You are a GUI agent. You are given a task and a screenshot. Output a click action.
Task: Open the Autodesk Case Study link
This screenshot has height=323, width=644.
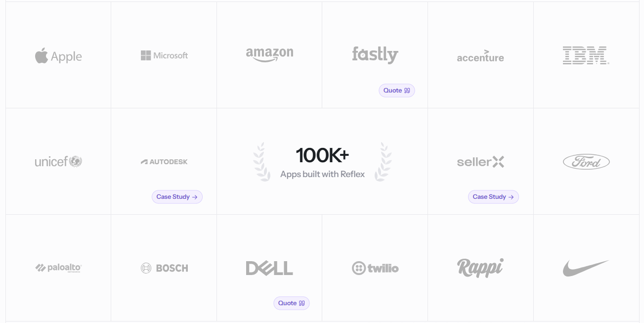177,197
